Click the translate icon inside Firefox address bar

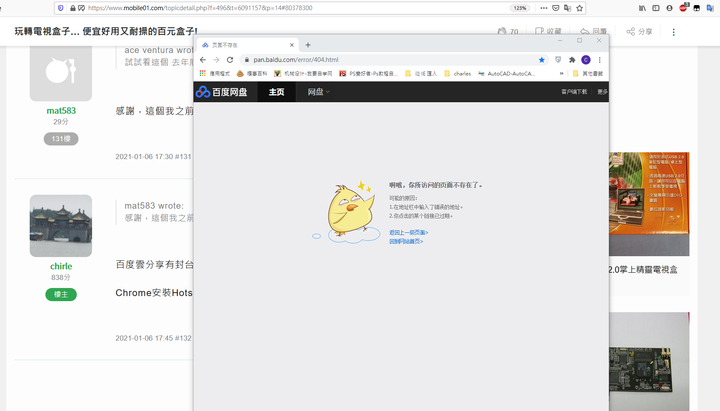tap(568, 8)
